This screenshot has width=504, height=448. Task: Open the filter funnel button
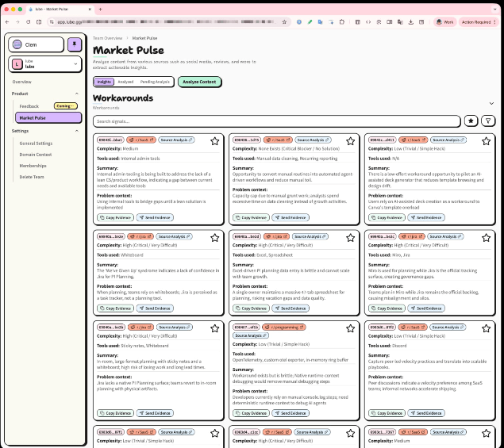(x=489, y=121)
